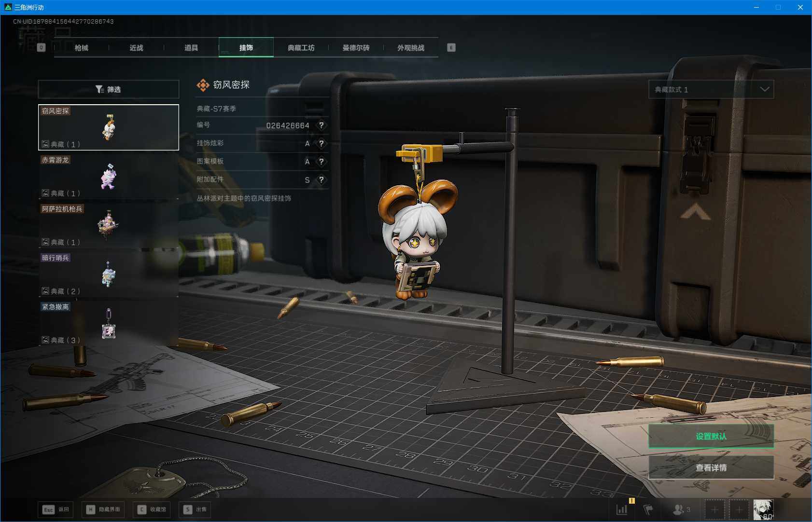The width and height of the screenshot is (812, 522).
Task: Click the question mark beside 挂饰炫彩
Action: pos(321,143)
